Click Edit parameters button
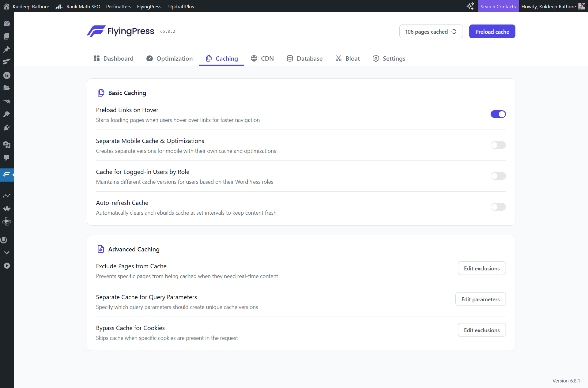The image size is (588, 388). (480, 299)
